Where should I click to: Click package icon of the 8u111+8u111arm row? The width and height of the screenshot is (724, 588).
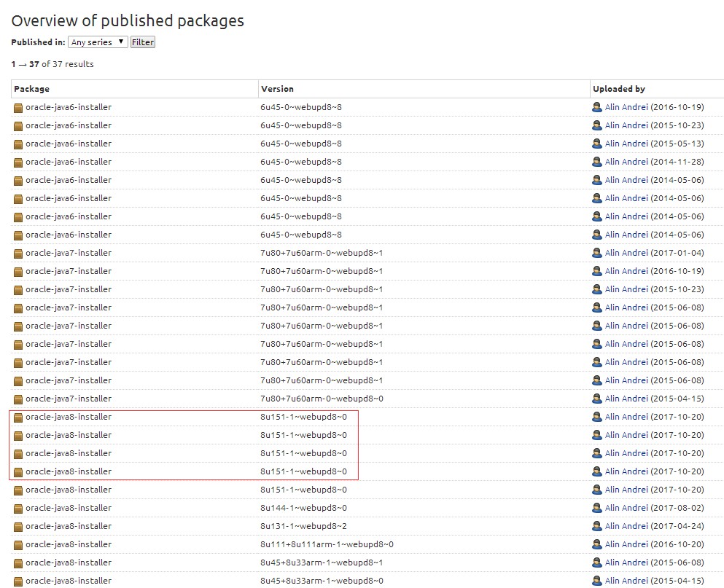click(x=18, y=546)
